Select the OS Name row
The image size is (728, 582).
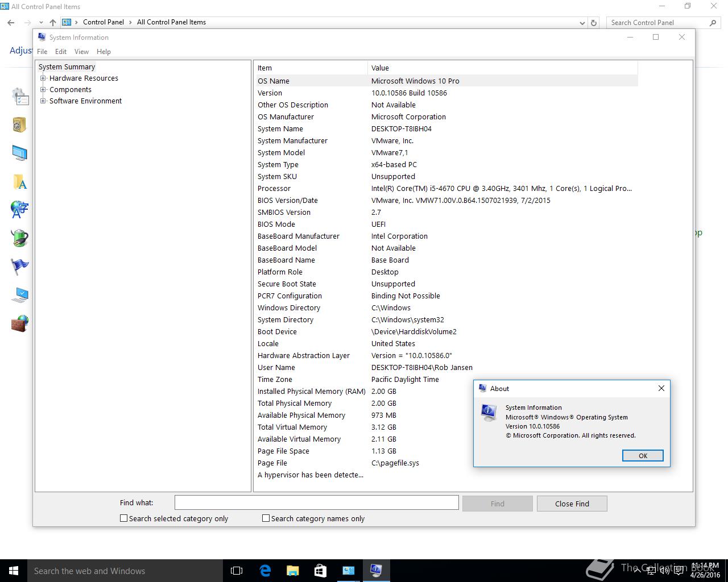click(446, 81)
